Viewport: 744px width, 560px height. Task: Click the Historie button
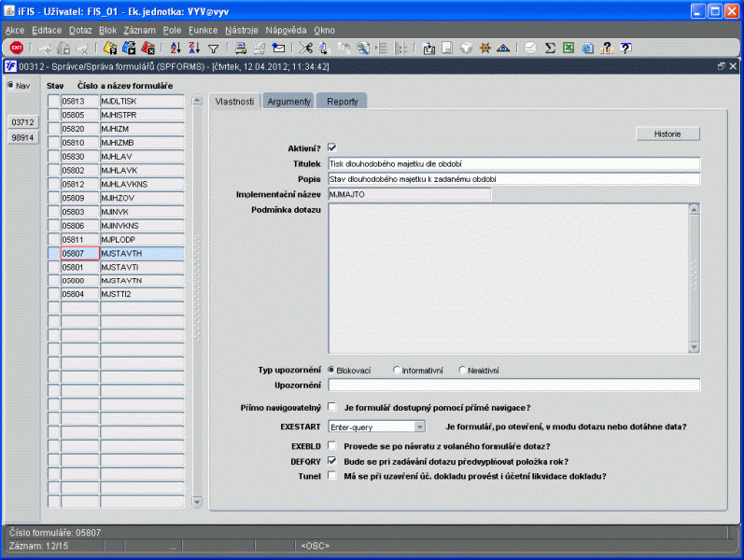point(667,133)
